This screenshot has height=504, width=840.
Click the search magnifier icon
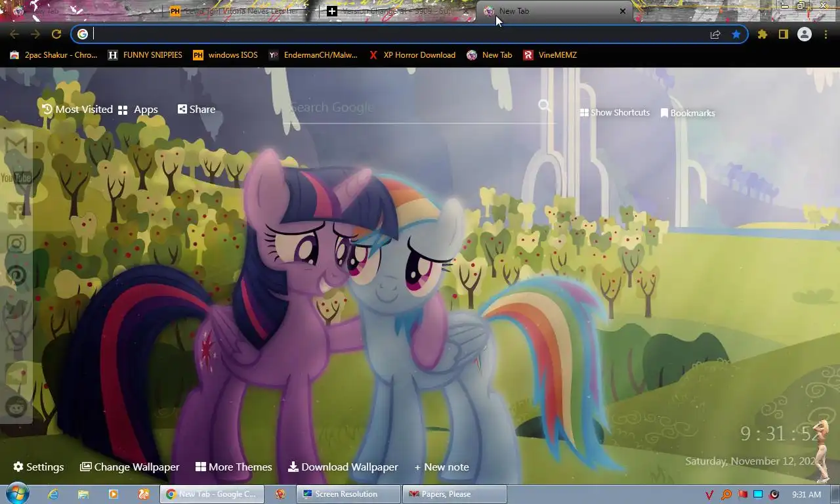(544, 106)
